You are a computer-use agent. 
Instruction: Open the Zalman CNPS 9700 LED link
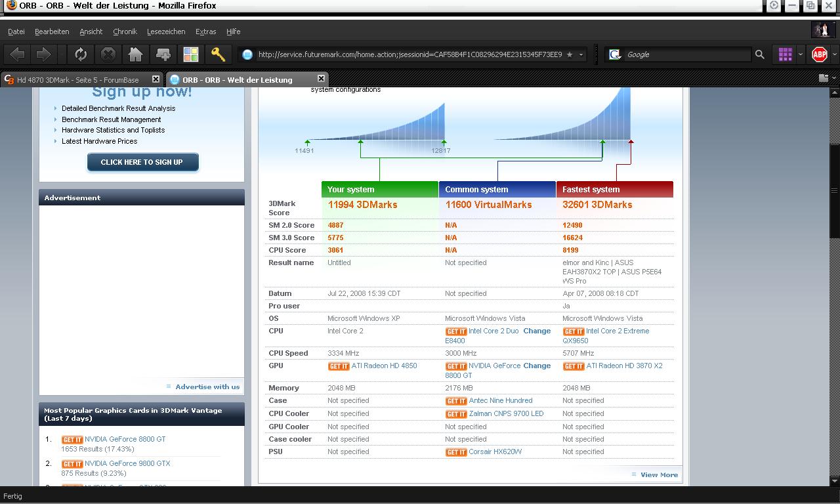click(x=506, y=413)
